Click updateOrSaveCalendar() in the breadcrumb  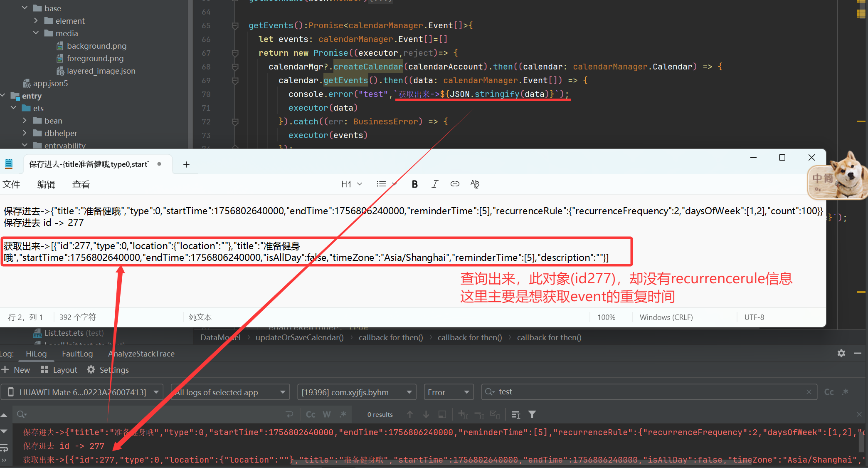tap(299, 337)
